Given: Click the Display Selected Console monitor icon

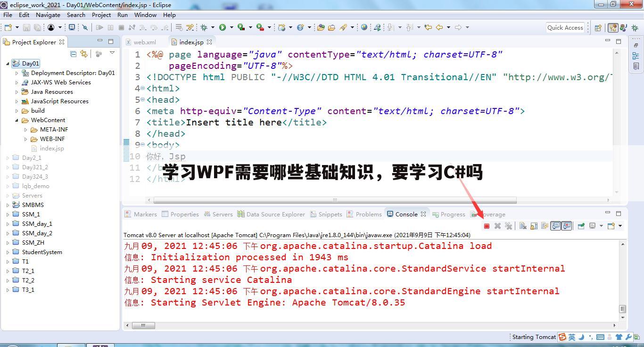Looking at the screenshot, I should pyautogui.click(x=593, y=226).
